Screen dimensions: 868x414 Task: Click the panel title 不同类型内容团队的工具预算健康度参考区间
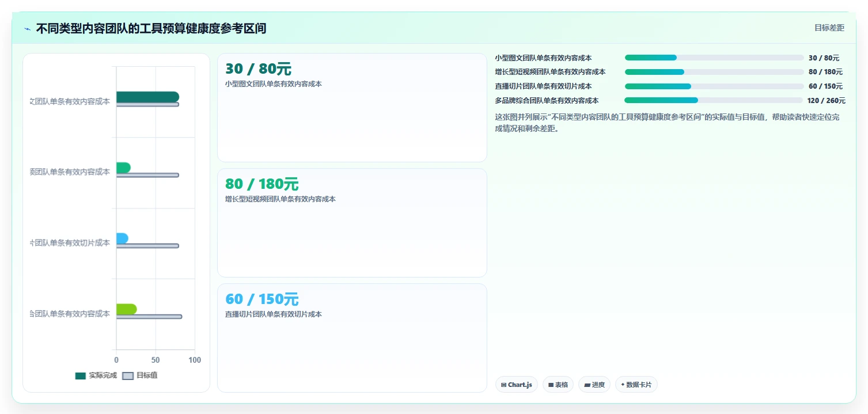(151, 28)
